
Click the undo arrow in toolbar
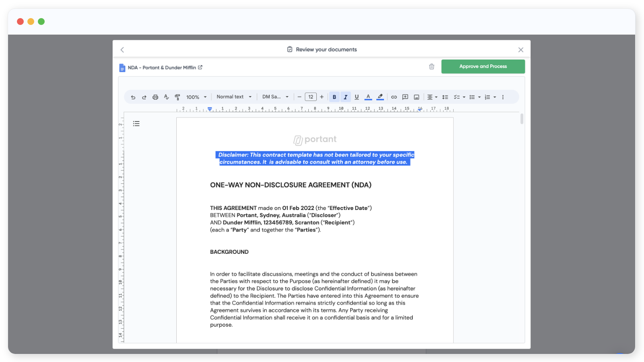pos(133,97)
